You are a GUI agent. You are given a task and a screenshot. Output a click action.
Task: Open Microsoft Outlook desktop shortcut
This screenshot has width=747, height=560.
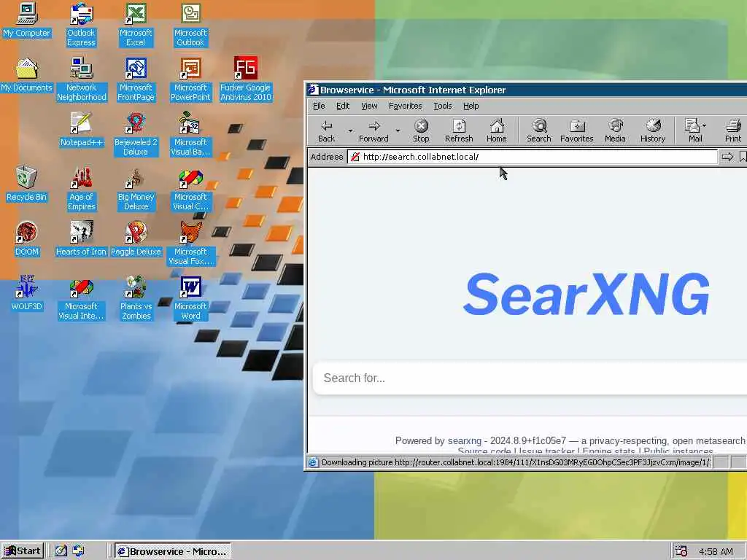190,25
